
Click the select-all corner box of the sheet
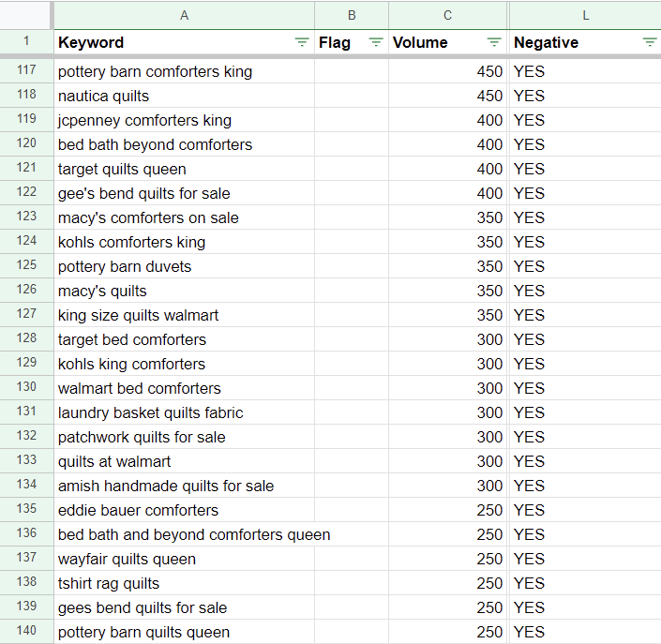pyautogui.click(x=25, y=14)
